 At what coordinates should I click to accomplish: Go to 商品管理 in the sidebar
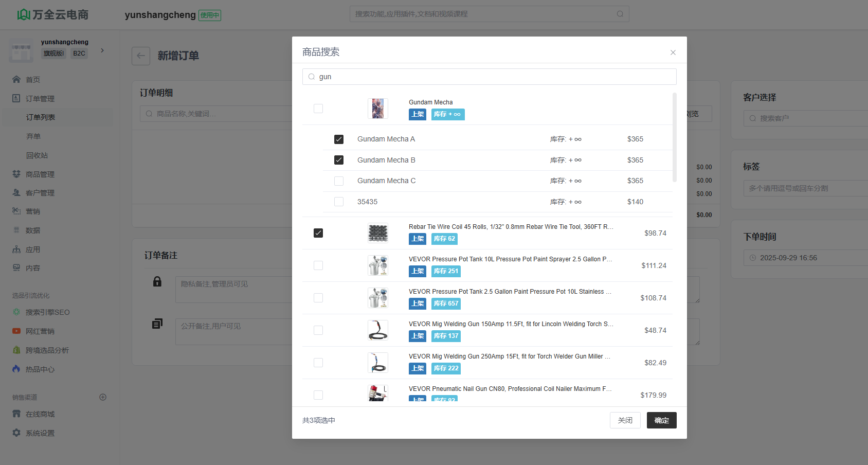[40, 174]
